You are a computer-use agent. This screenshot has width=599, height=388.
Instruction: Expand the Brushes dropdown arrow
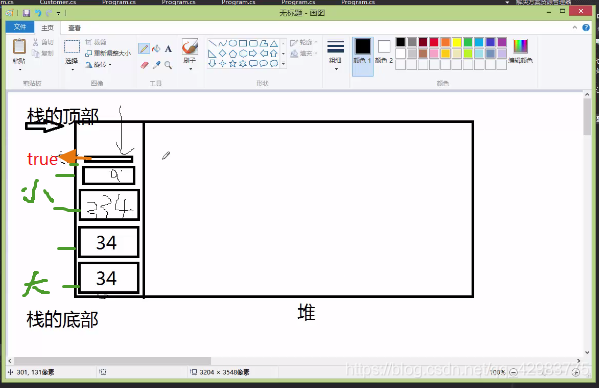pos(190,69)
